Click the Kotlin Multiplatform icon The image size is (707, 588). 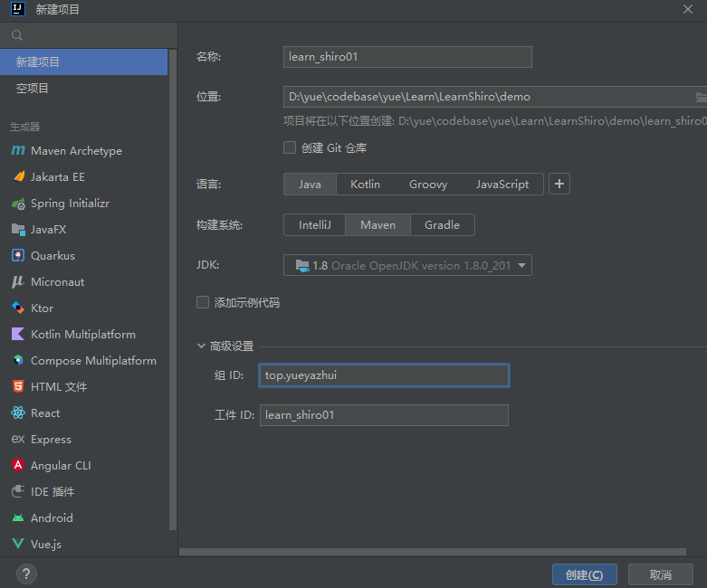(18, 334)
